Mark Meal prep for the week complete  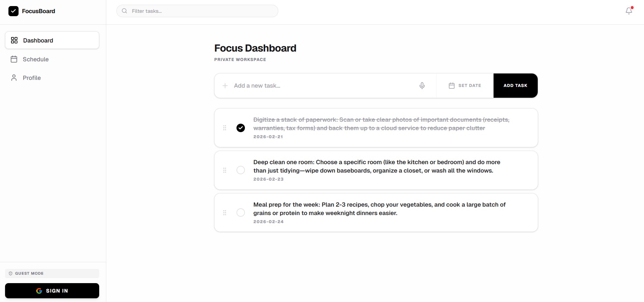coord(241,213)
